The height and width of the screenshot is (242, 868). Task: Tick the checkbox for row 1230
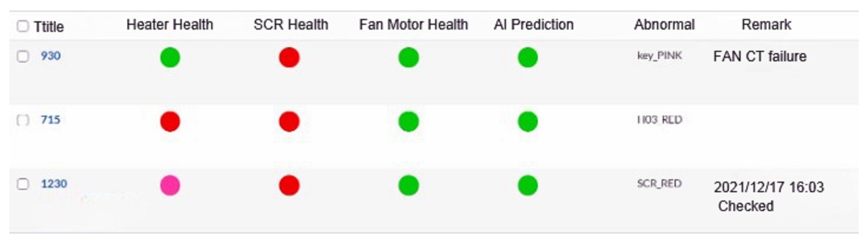click(23, 184)
